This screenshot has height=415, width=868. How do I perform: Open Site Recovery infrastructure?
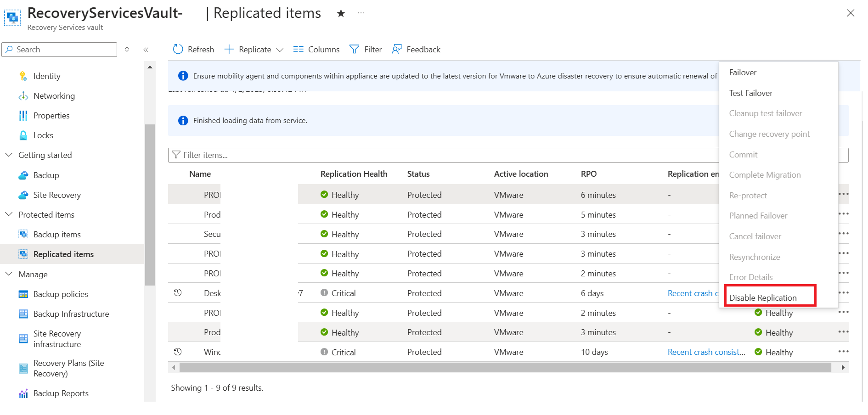coord(57,339)
